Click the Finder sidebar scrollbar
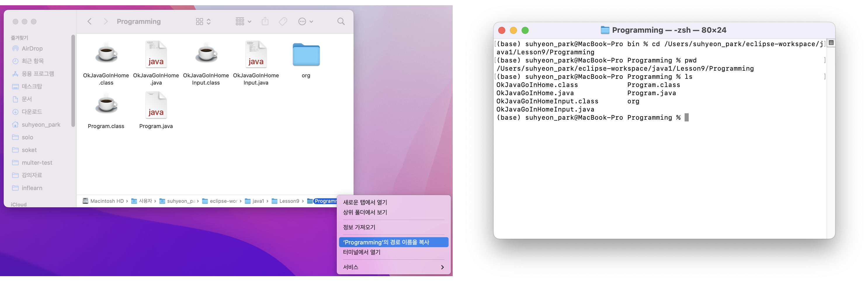Screen dimensions: 868x282 73,81
